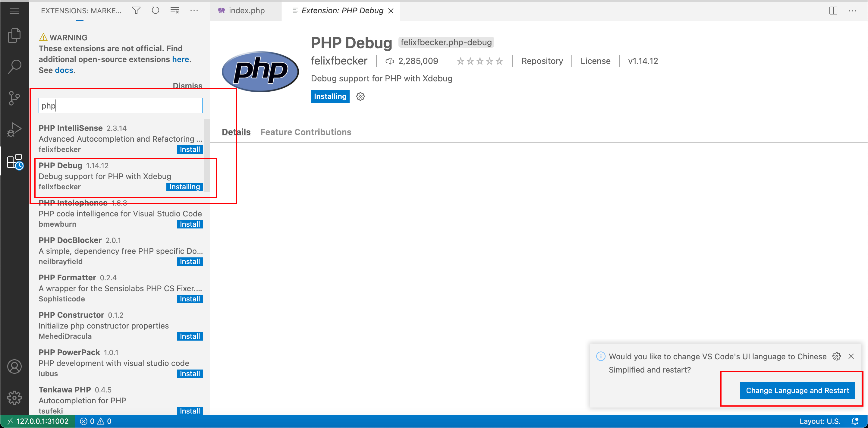868x428 pixels.
Task: Select the Feature Contributions tab
Action: coord(306,132)
